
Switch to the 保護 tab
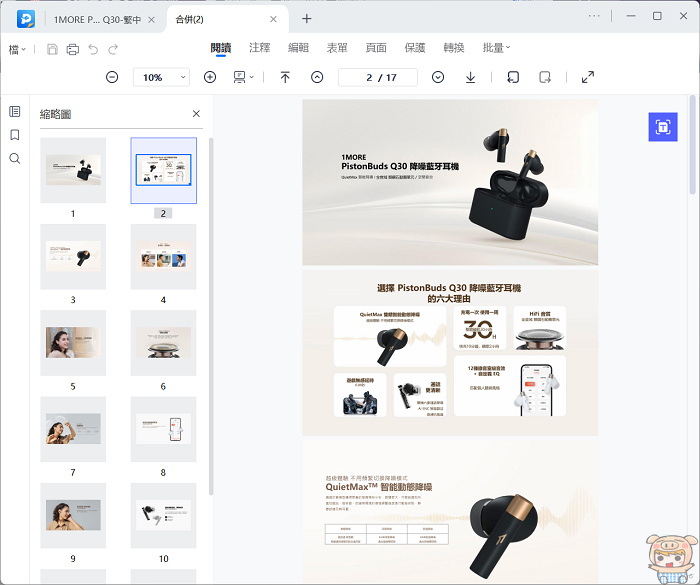(x=415, y=48)
